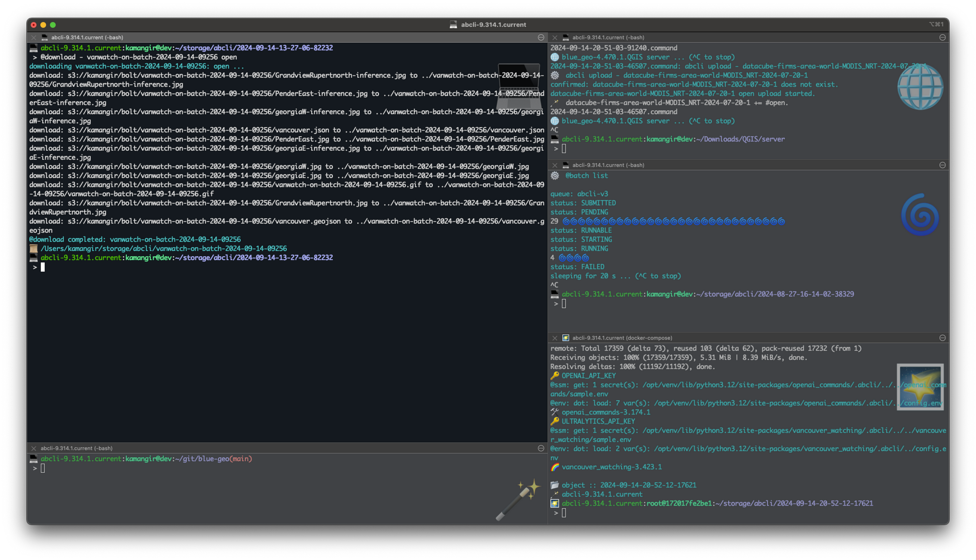Viewport: 976px width, 560px height.
Task: Click the star icon in the docker-compose pane title
Action: pyautogui.click(x=565, y=338)
